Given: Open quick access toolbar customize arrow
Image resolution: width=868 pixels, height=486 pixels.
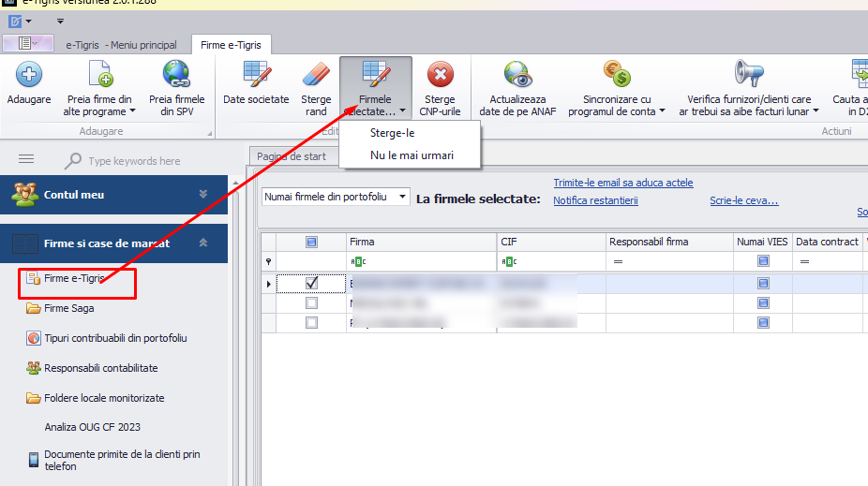Looking at the screenshot, I should coord(60,22).
